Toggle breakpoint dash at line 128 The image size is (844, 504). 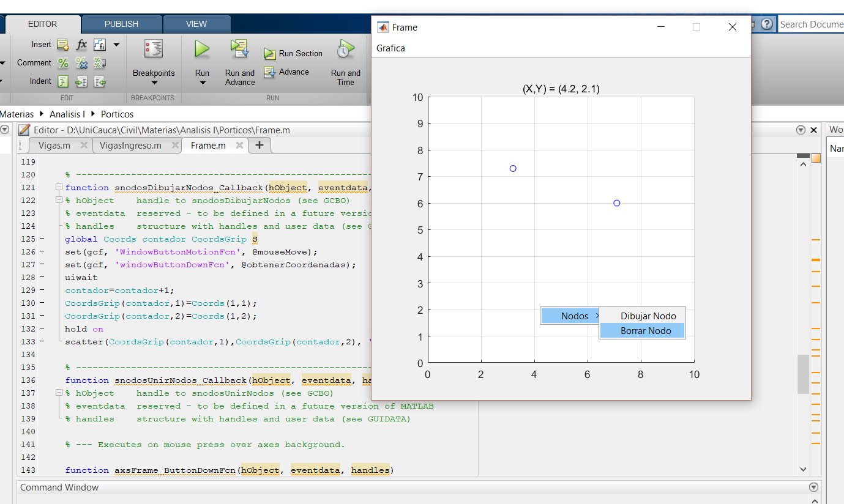pos(42,278)
